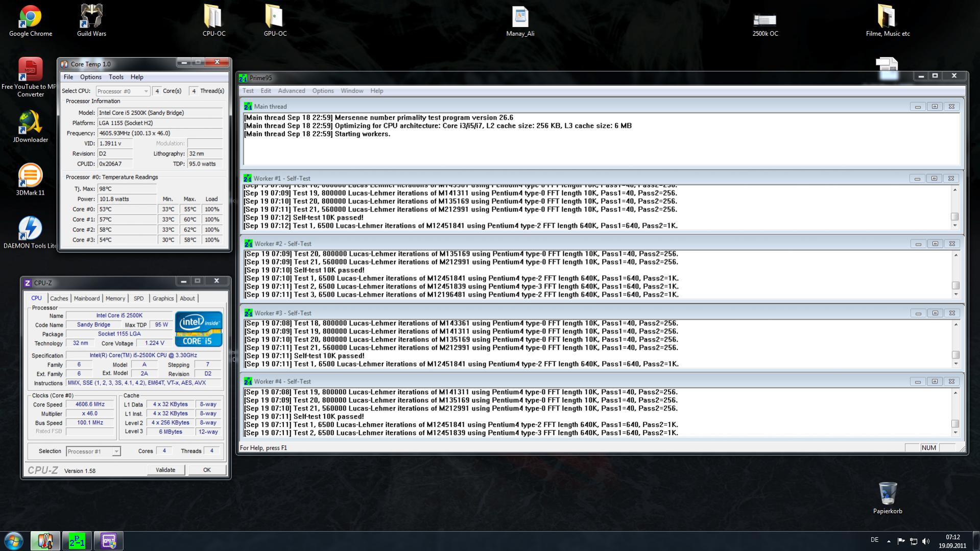This screenshot has height=551, width=980.
Task: Click the Intel Core i5 logo in CPU-Z
Action: [x=199, y=329]
